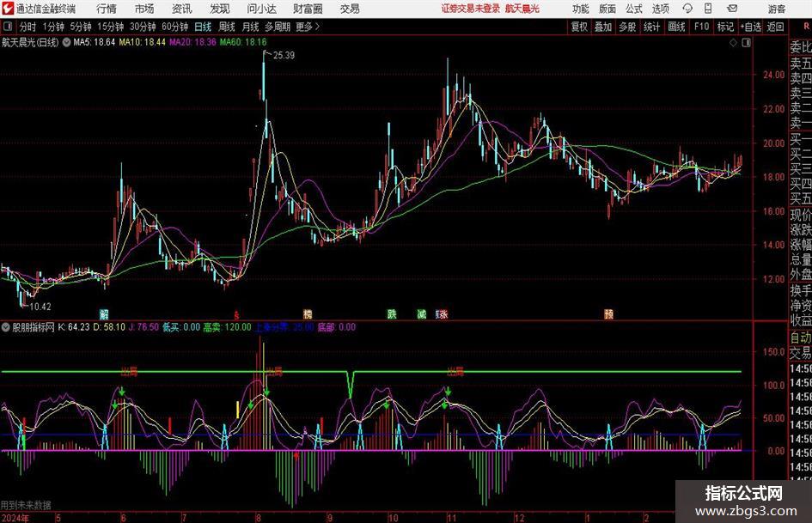Click the 预 marker below the chart
This screenshot has width=812, height=523.
(x=608, y=313)
